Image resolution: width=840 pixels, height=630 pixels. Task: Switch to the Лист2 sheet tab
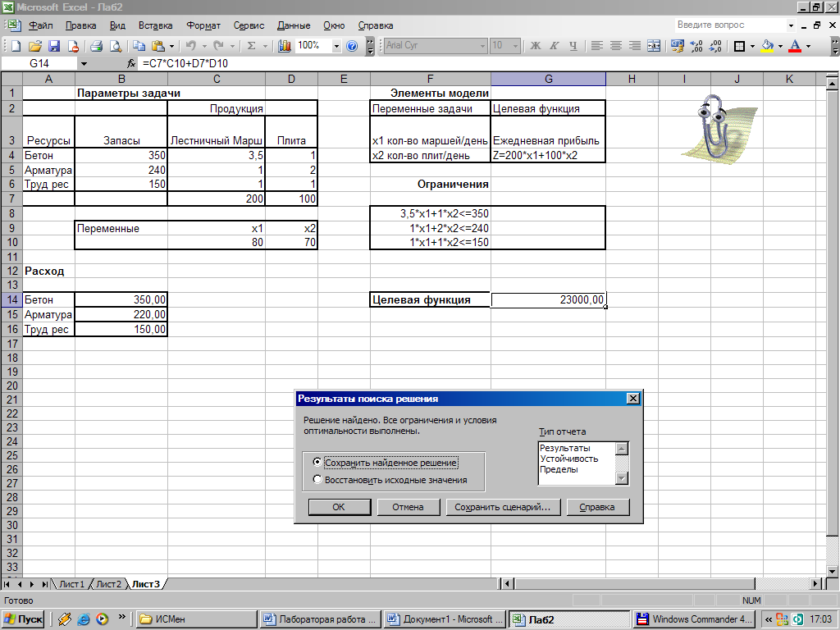(108, 584)
